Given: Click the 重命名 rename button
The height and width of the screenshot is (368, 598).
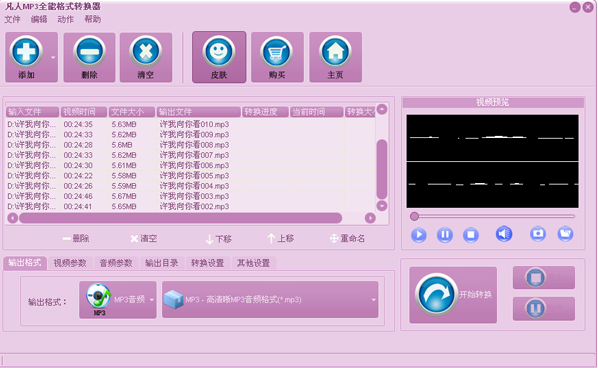Looking at the screenshot, I should pos(347,239).
